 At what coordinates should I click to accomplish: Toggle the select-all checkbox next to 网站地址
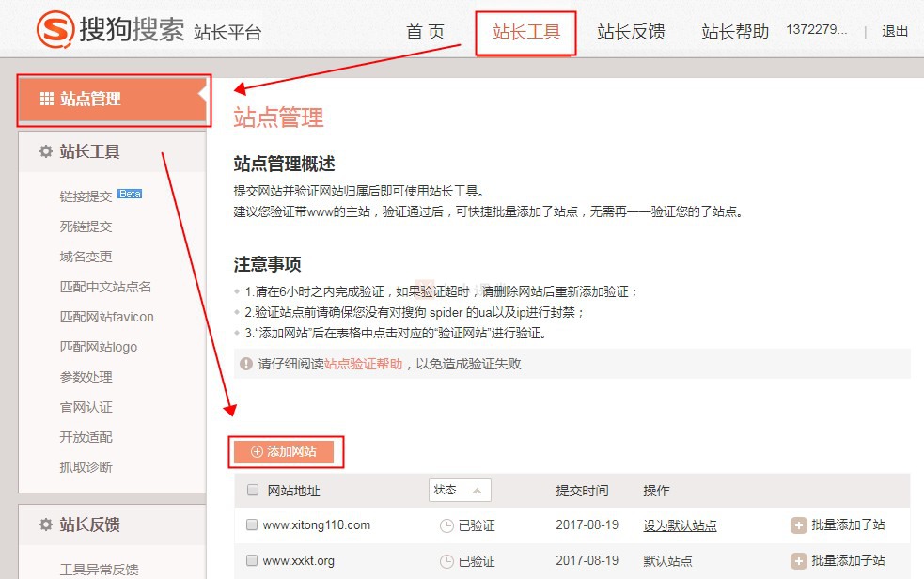(x=253, y=490)
